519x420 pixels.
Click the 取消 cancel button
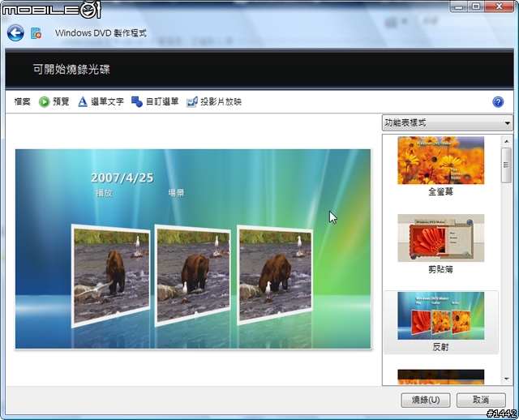(481, 401)
